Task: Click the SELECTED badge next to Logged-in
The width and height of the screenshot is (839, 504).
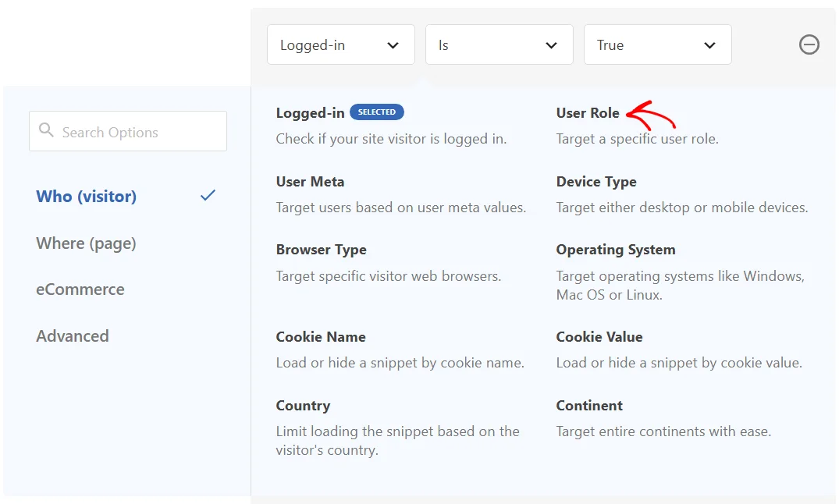Action: click(x=377, y=112)
